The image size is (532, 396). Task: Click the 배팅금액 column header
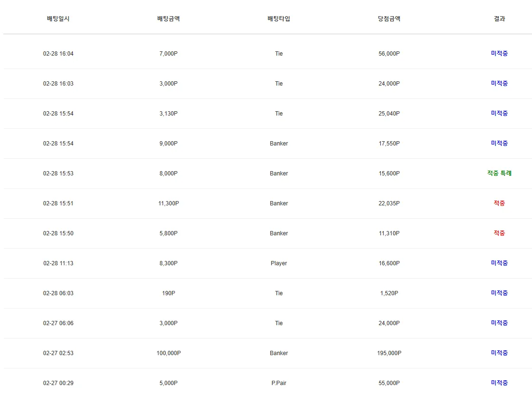tap(168, 19)
